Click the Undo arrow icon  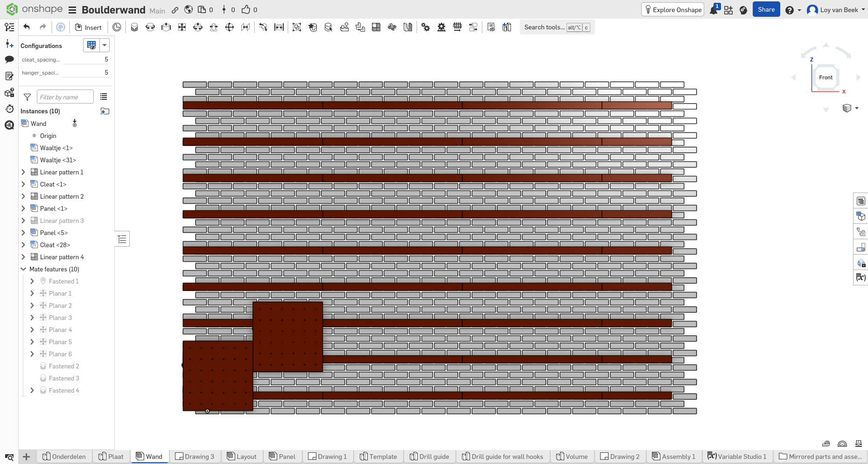click(27, 27)
